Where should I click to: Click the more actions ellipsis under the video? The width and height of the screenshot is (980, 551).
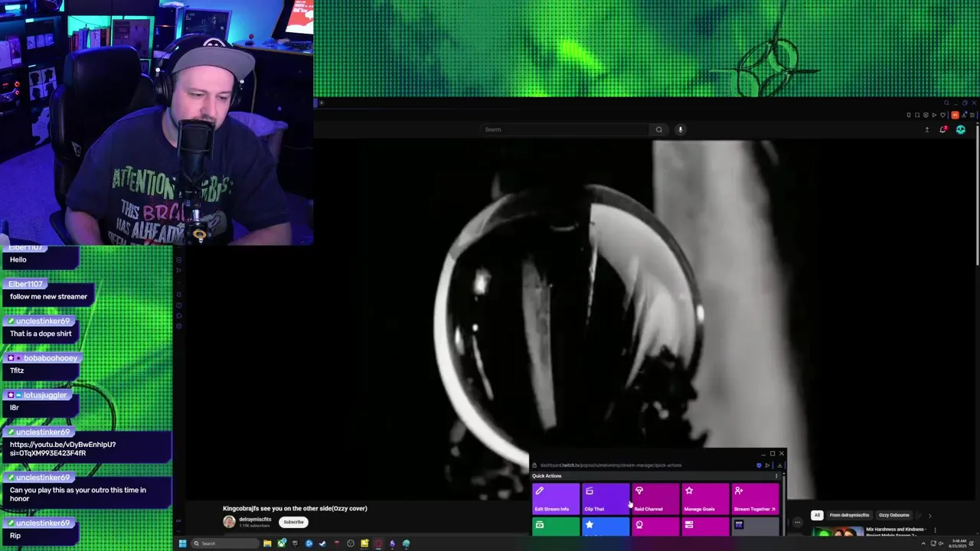[x=797, y=523]
